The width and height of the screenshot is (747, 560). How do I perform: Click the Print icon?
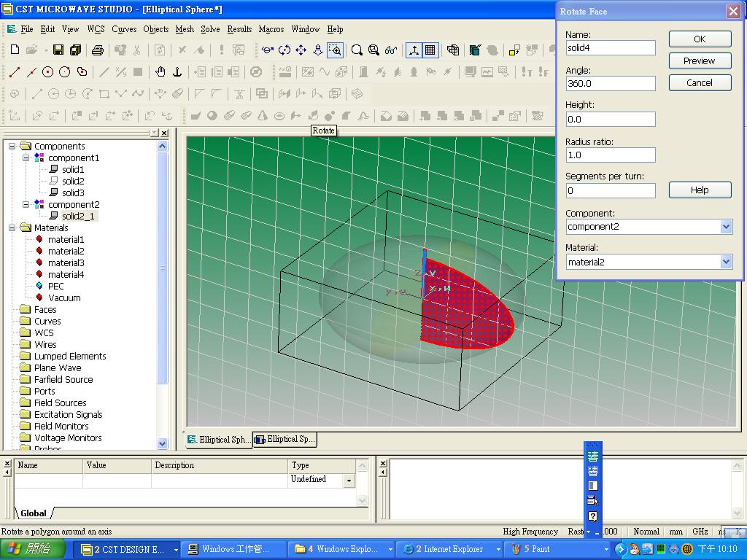tap(98, 50)
